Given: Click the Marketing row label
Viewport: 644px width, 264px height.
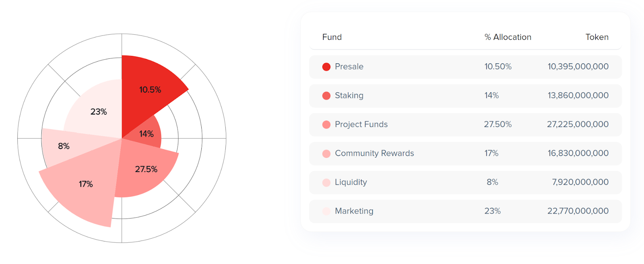Looking at the screenshot, I should (x=354, y=211).
